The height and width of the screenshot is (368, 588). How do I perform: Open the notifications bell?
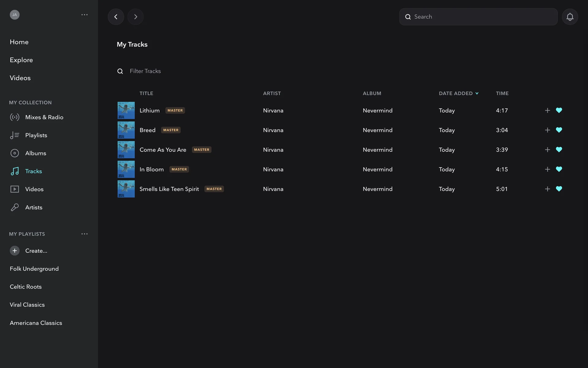pos(570,17)
